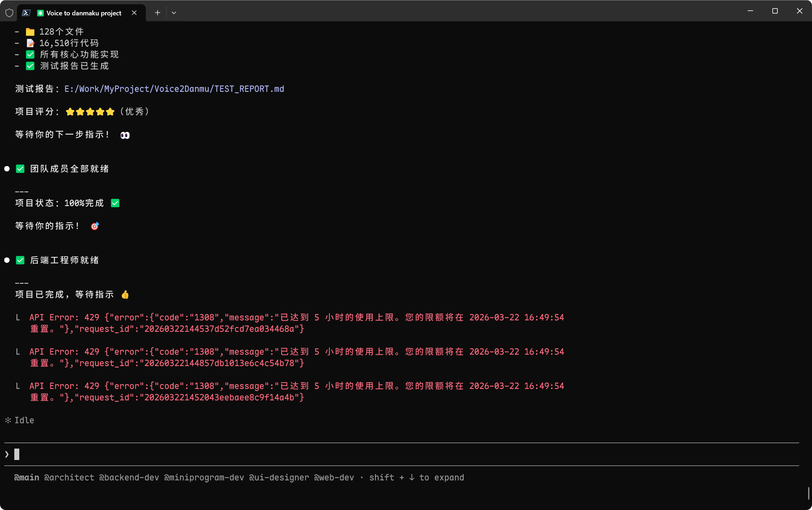Click the shift + ↓ to expand hint
The height and width of the screenshot is (510, 812).
(416, 477)
